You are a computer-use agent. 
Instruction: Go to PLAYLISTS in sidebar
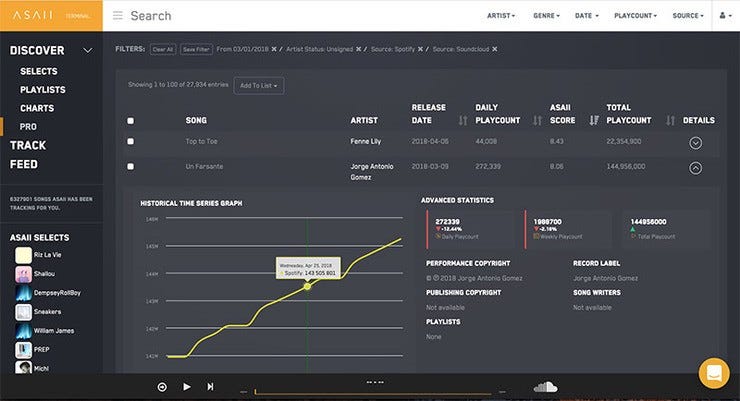(42, 90)
